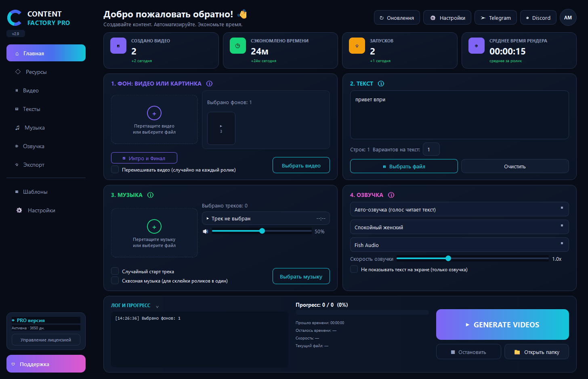Image resolution: width=588 pixels, height=379 pixels.
Task: Open Озвучка section in the sidebar
Action: point(46,146)
